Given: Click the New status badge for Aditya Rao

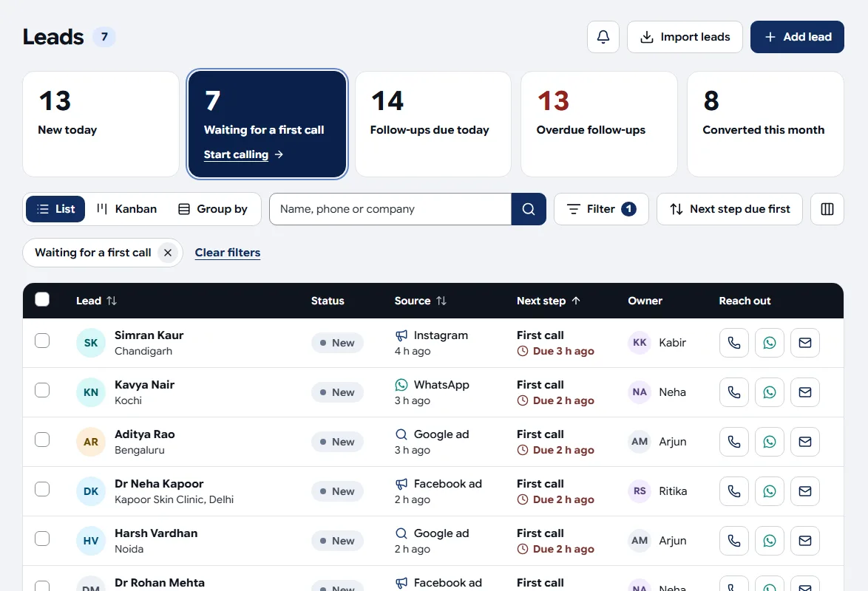Looking at the screenshot, I should click(337, 443).
